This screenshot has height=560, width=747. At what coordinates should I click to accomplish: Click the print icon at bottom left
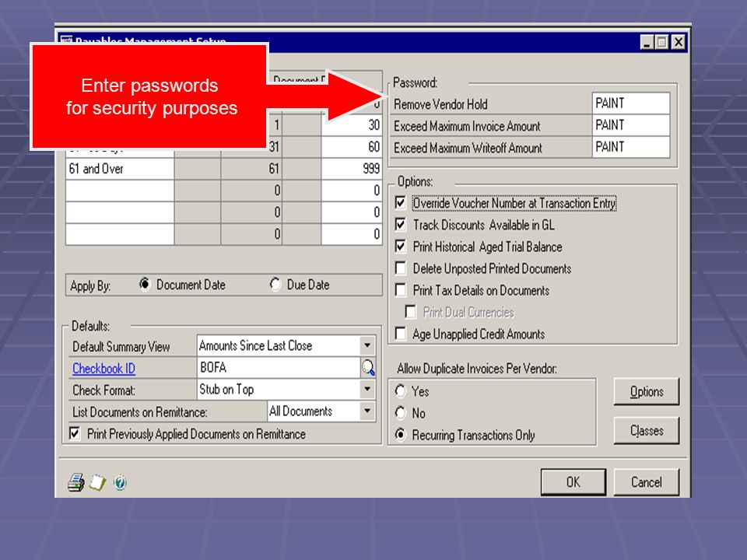(x=75, y=482)
